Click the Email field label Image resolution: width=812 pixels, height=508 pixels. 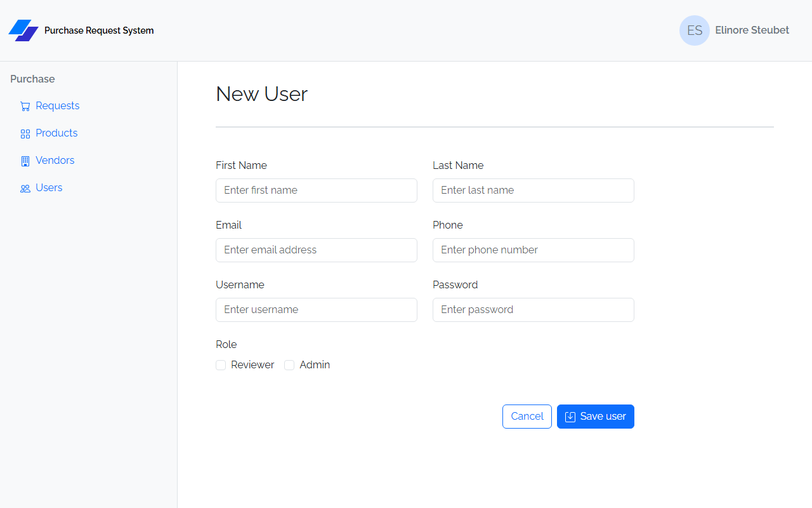tap(228, 225)
